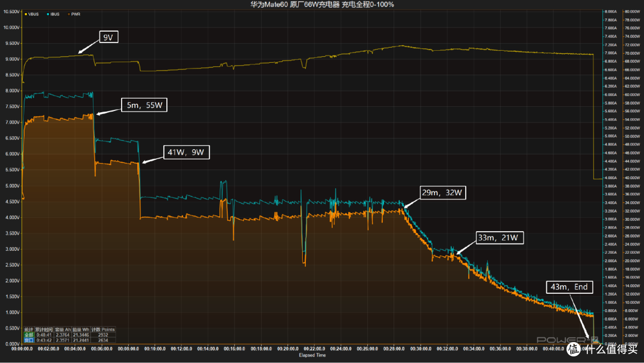This screenshot has width=644, height=363.
Task: Click the 2.3764 capacity value
Action: pyautogui.click(x=63, y=334)
